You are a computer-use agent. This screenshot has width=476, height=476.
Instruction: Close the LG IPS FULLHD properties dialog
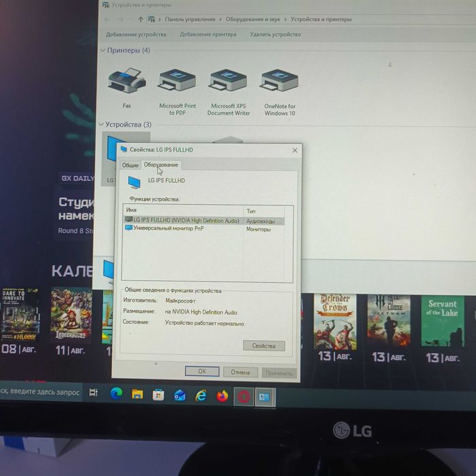pyautogui.click(x=294, y=150)
